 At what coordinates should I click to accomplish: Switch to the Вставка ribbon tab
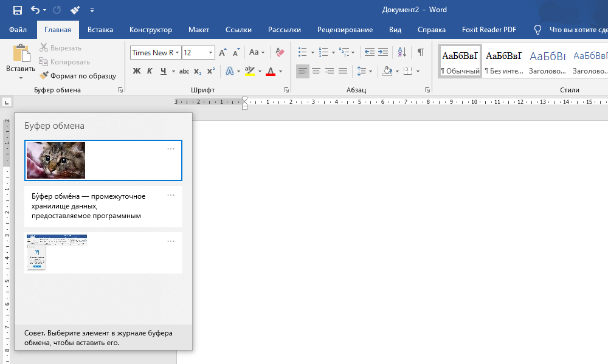click(100, 30)
